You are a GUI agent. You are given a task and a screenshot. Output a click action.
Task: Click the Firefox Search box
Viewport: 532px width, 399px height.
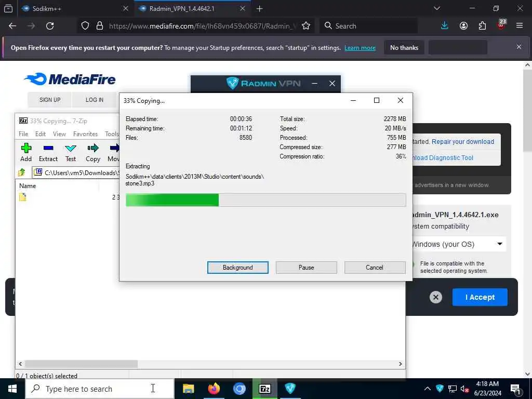coord(369,26)
